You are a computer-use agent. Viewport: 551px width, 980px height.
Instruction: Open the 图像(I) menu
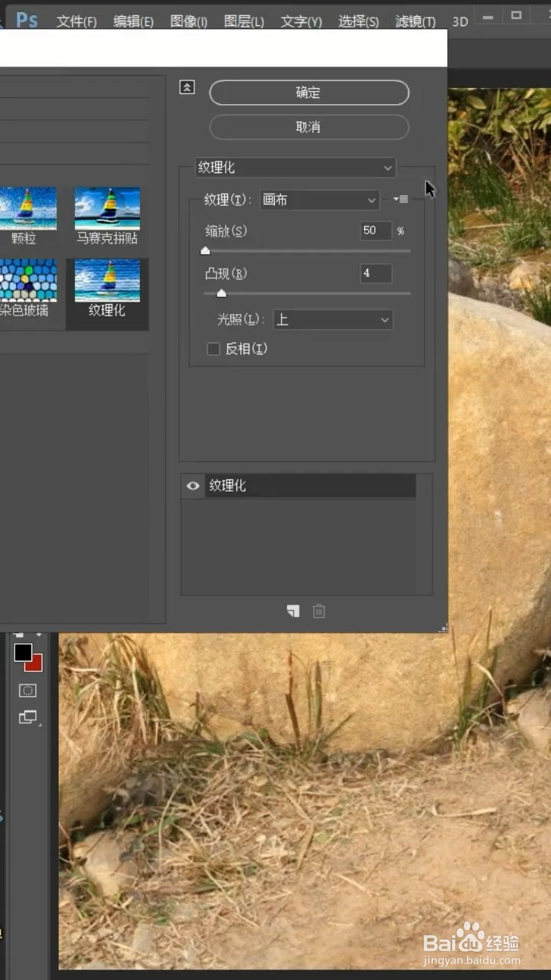click(188, 21)
